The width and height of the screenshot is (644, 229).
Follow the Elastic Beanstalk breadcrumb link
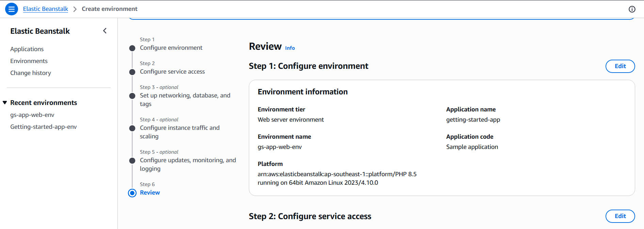(x=46, y=9)
